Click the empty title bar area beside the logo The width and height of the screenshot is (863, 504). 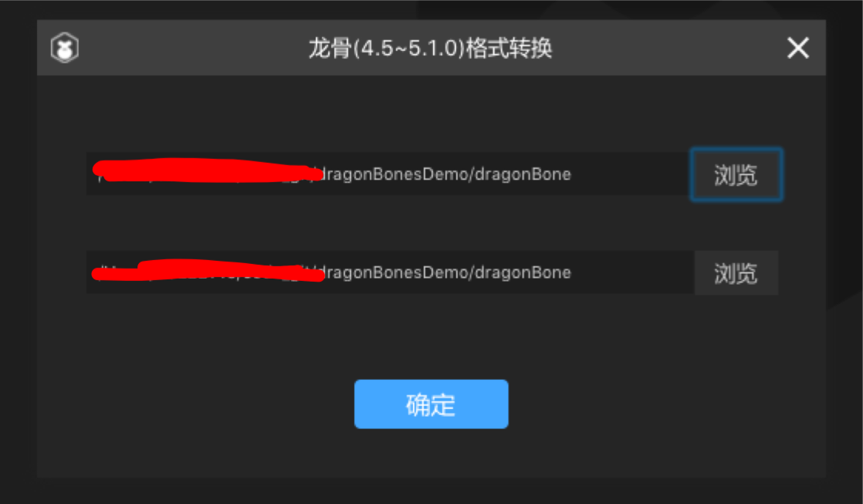click(x=187, y=48)
